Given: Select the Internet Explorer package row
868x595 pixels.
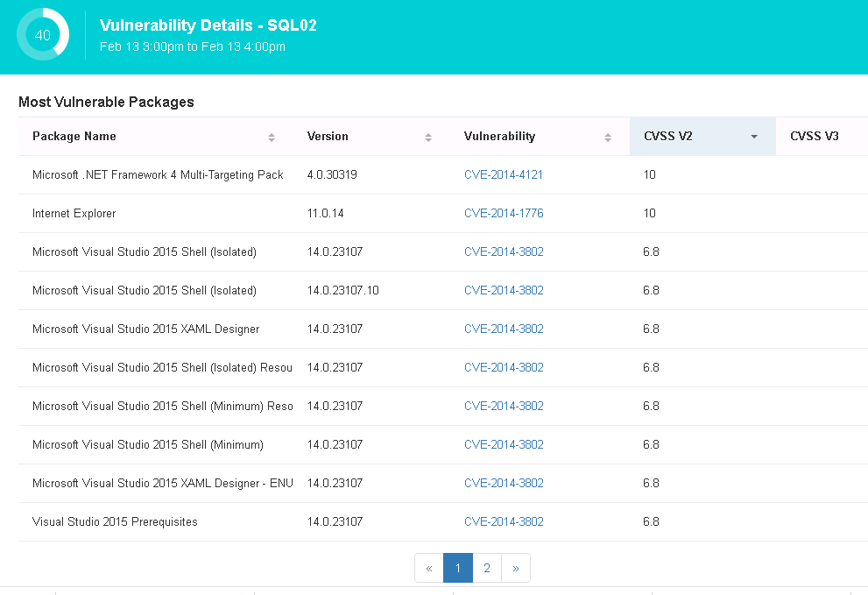Looking at the screenshot, I should pos(74,214).
